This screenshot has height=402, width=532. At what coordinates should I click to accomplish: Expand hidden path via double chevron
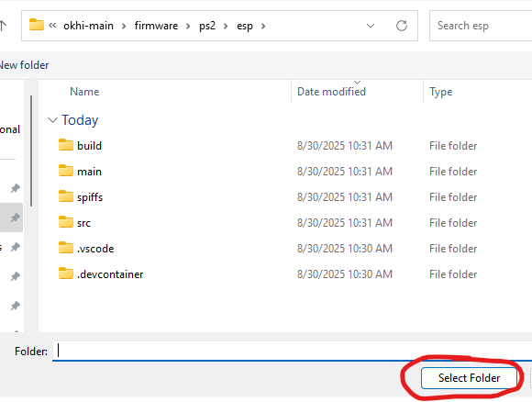click(x=52, y=26)
